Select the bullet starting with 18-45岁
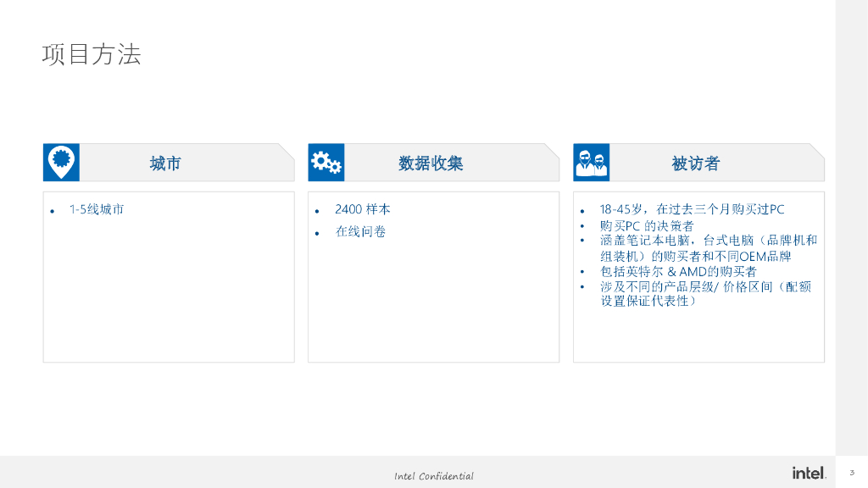This screenshot has width=868, height=488. click(x=692, y=209)
